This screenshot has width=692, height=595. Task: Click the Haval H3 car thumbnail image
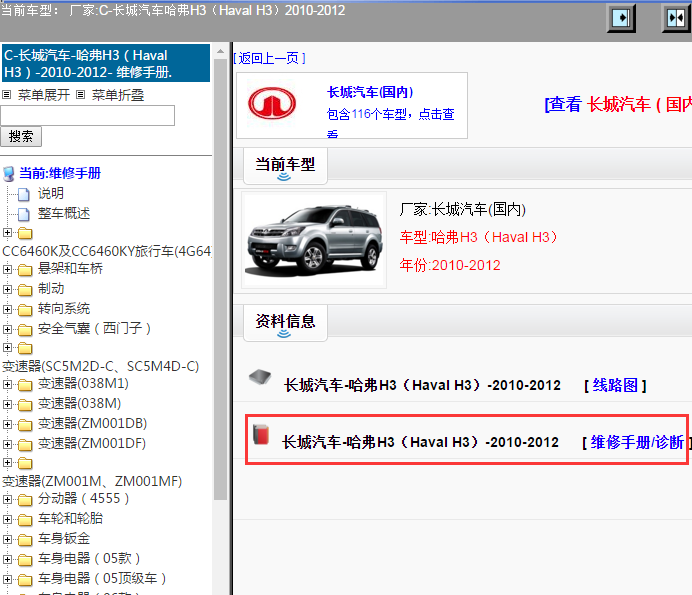pyautogui.click(x=314, y=240)
